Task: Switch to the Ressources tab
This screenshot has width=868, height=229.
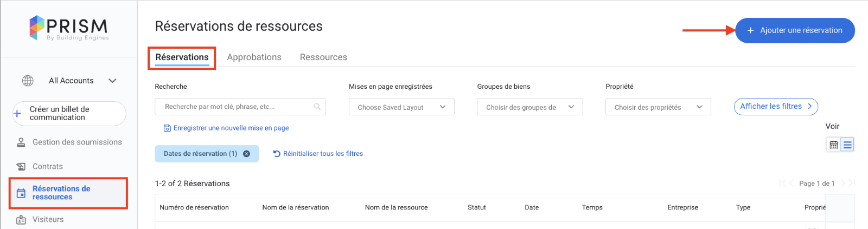Action: pyautogui.click(x=323, y=57)
